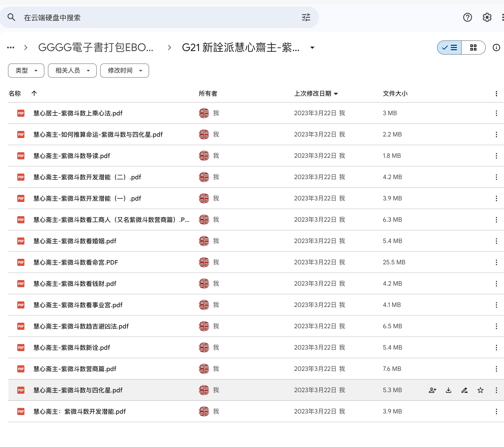Select file 慧心斋主-紫微斗数趋吉避凶法.pdf
The width and height of the screenshot is (504, 447).
pyautogui.click(x=256, y=326)
